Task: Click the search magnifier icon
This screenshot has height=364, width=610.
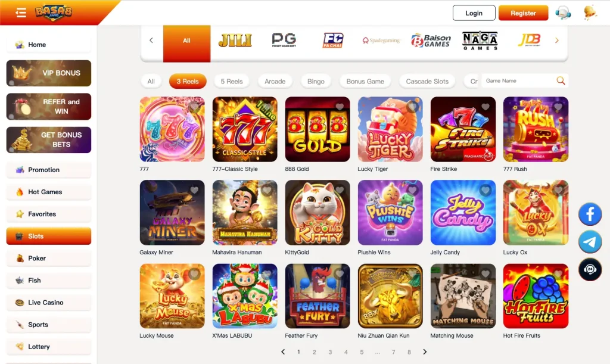Action: [x=561, y=80]
